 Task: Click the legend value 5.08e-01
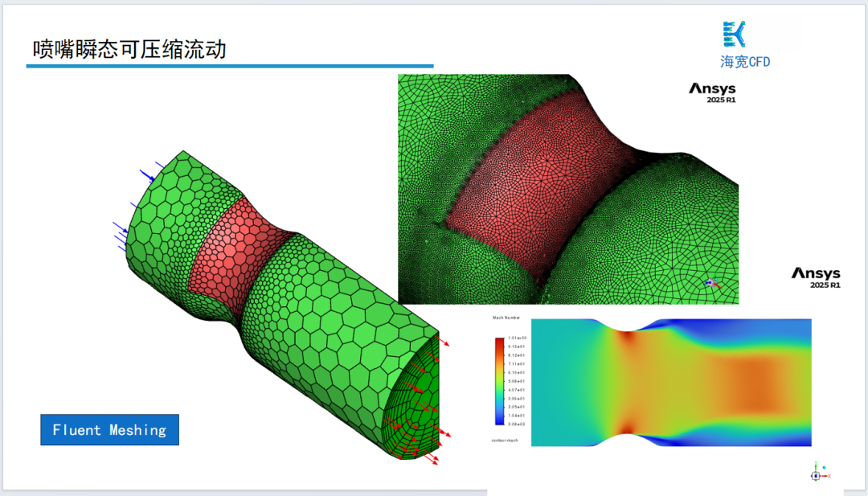point(517,381)
